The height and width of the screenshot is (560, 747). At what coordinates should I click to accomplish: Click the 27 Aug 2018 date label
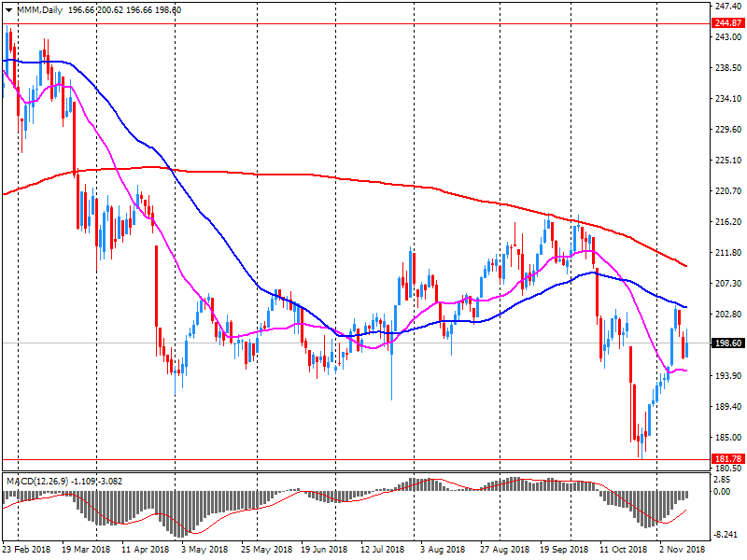504,550
